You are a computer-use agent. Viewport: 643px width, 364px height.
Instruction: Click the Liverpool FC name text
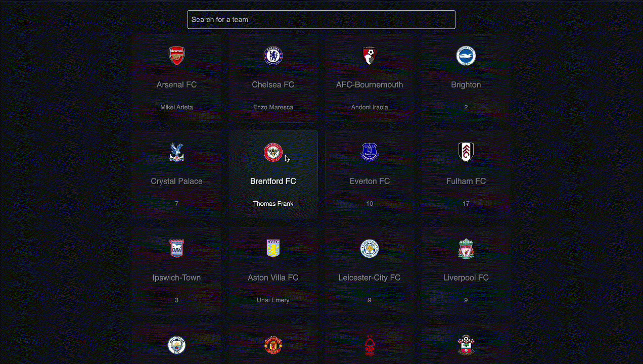point(466,278)
